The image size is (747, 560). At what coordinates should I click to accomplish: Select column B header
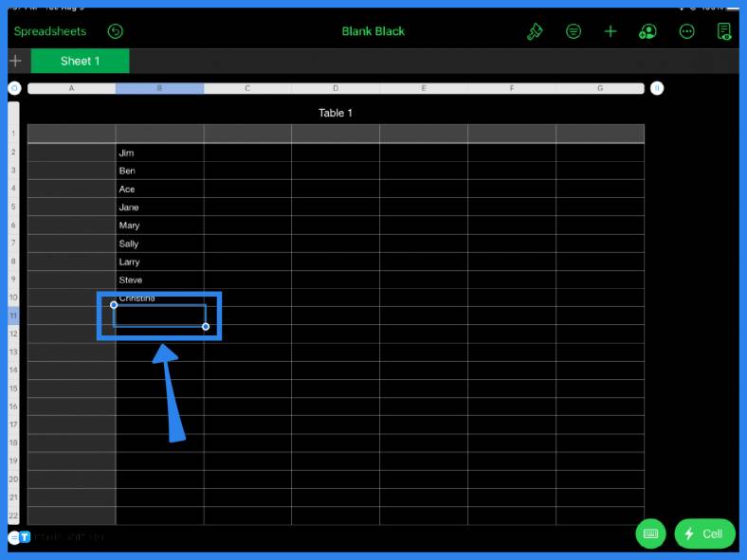[x=159, y=88]
